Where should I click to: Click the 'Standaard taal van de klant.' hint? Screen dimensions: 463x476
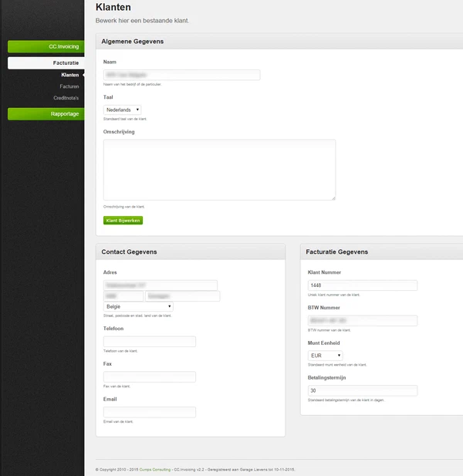pyautogui.click(x=125, y=119)
